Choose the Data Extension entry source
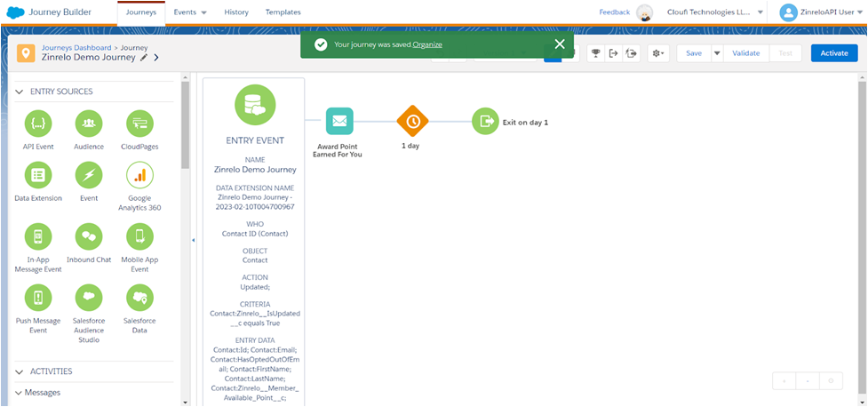The image size is (868, 407). click(38, 175)
